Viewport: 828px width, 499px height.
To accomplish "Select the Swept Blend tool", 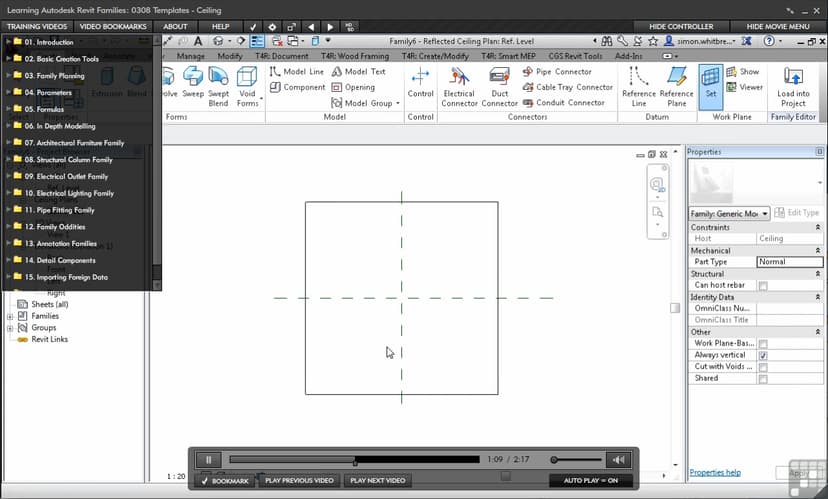I will pyautogui.click(x=218, y=87).
